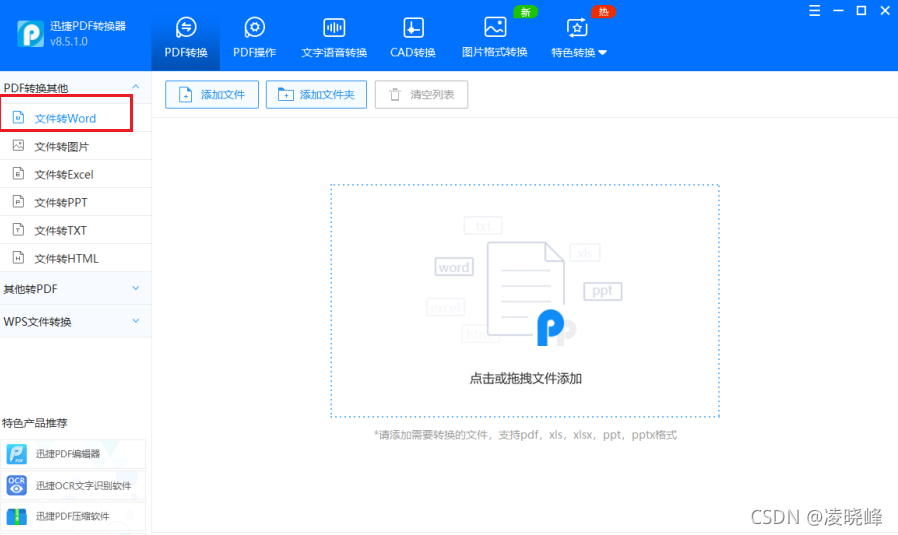Click the 添加文件夹 folder-plus icon

tap(285, 95)
